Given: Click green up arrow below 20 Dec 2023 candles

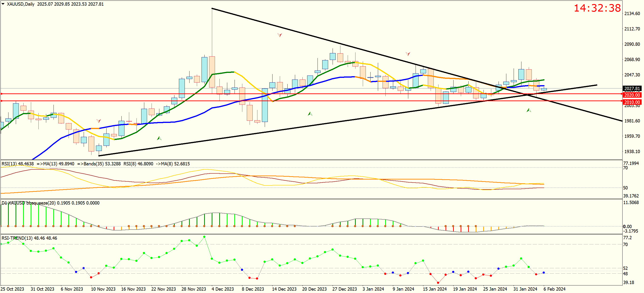Looking at the screenshot, I should tap(310, 114).
